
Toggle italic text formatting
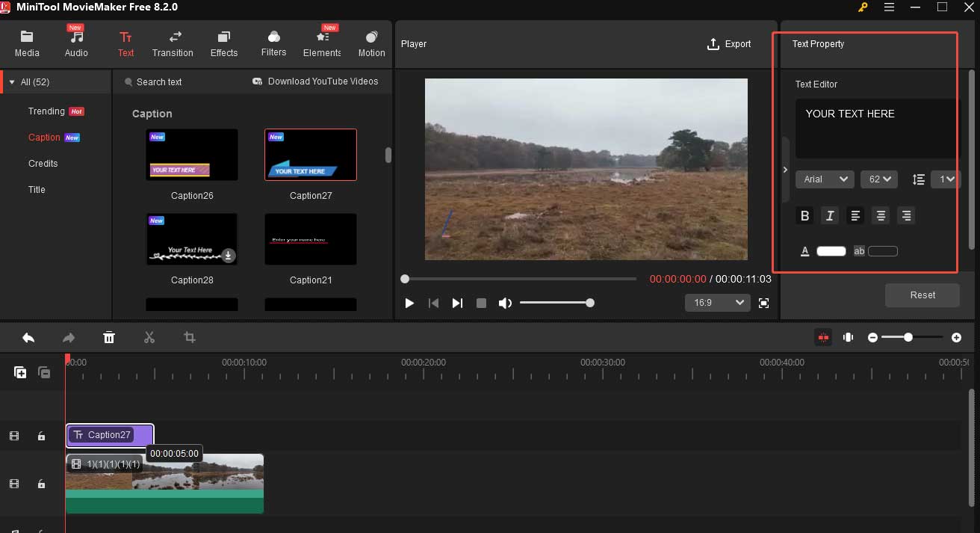click(x=830, y=216)
